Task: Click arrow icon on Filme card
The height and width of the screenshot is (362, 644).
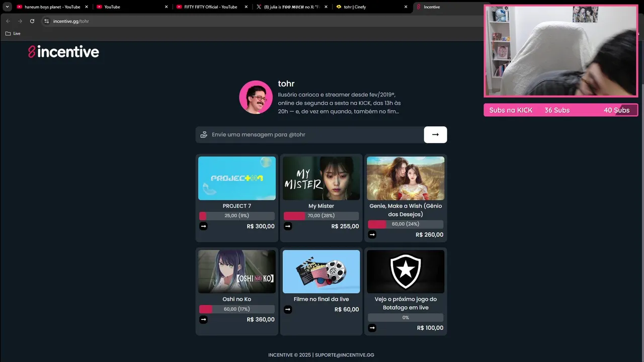Action: [288, 309]
